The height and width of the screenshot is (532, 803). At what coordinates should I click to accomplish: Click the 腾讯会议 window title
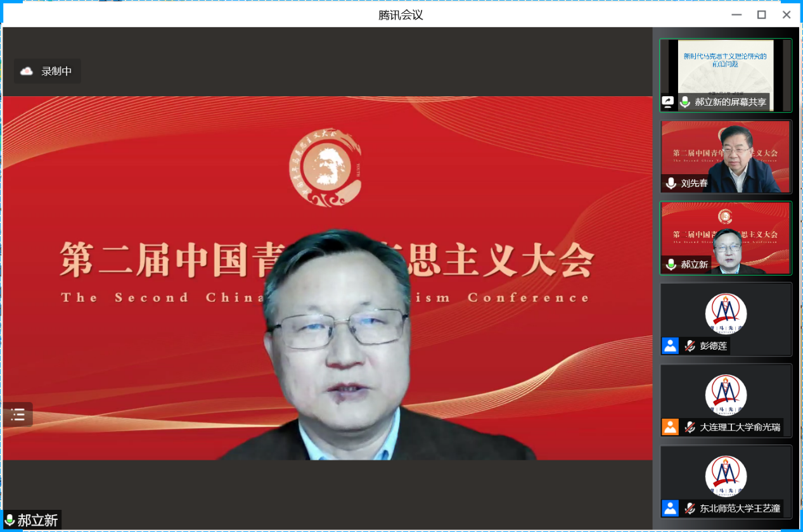point(401,15)
